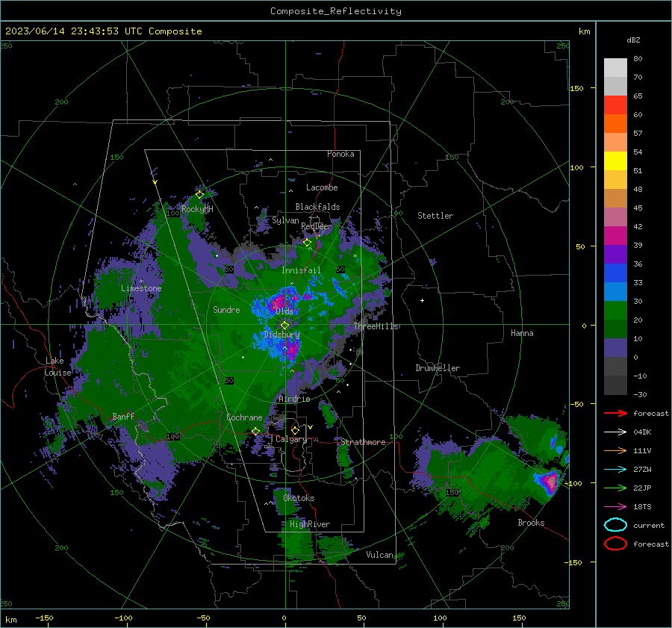The image size is (672, 628).
Task: Click the Composite_Reflectivity title
Action: (x=336, y=11)
